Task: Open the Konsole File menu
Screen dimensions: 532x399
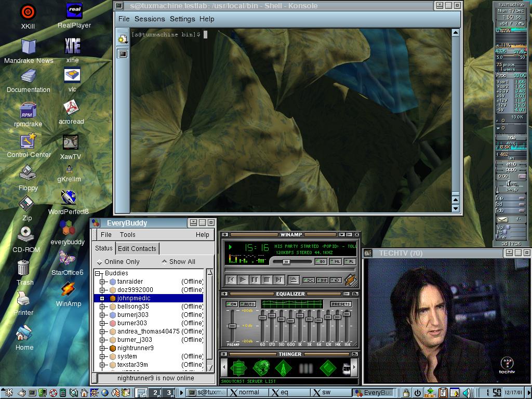Action: pos(124,19)
